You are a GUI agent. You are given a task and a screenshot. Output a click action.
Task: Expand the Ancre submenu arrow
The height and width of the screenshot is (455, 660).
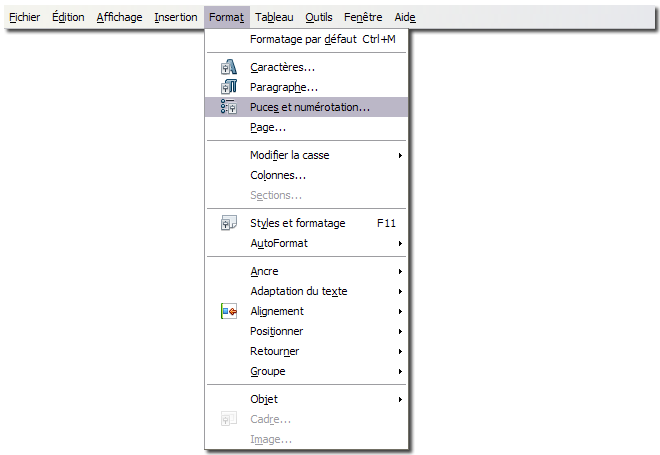coord(400,271)
